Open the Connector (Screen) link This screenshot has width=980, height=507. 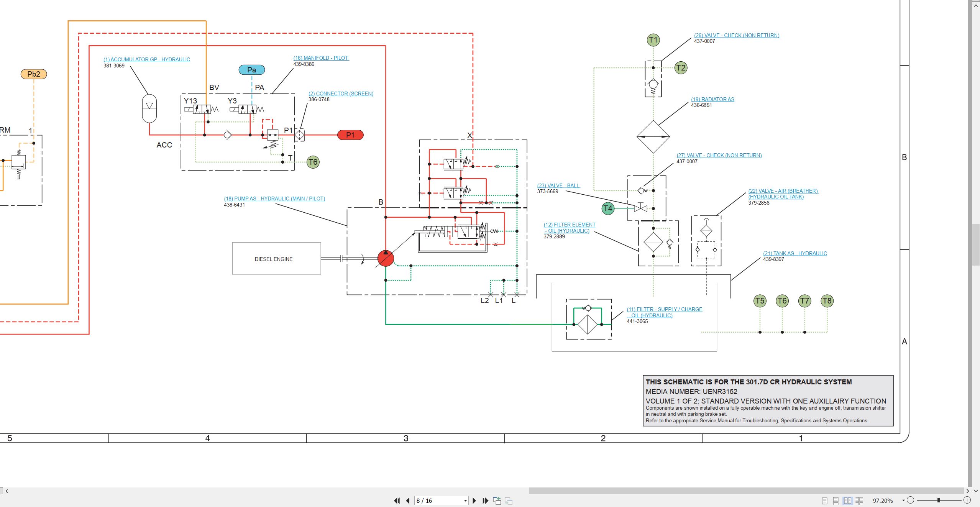341,94
